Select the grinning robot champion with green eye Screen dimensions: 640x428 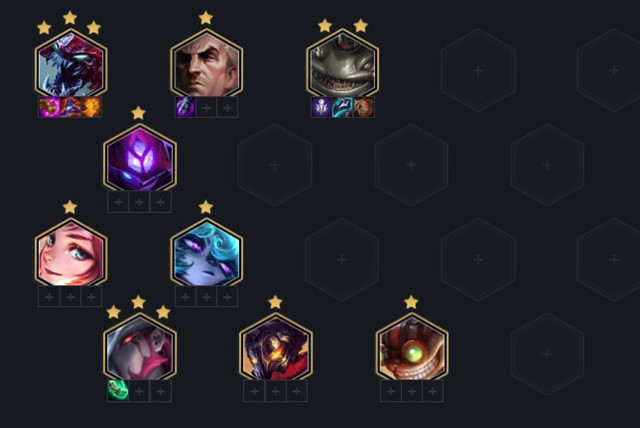[x=412, y=348]
